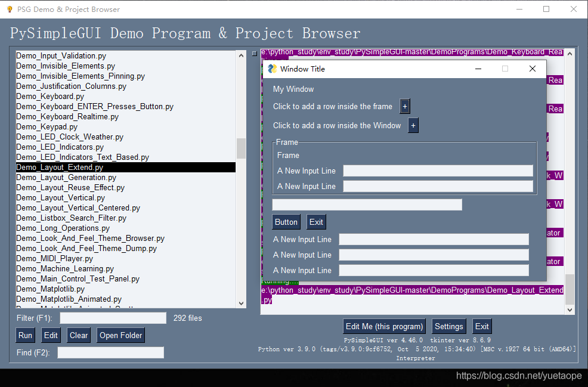The height and width of the screenshot is (387, 588).
Task: Click Exit button in PSG Demo browser
Action: coord(482,326)
